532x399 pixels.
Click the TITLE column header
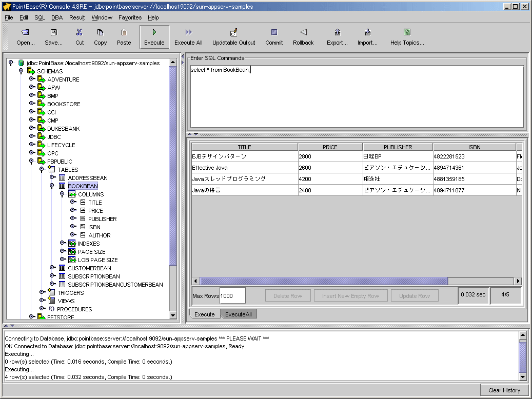pos(244,147)
